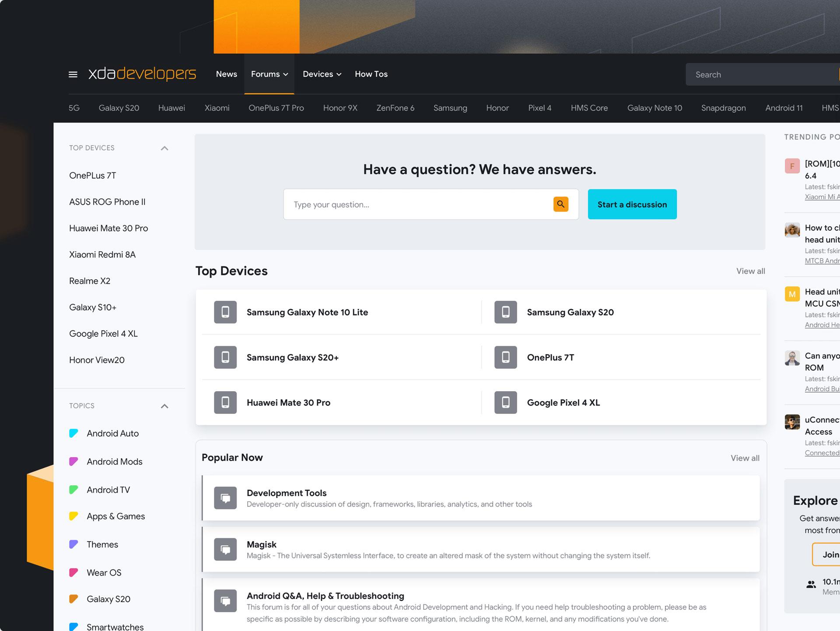Open the Devices dropdown
840x631 pixels.
pyautogui.click(x=322, y=74)
